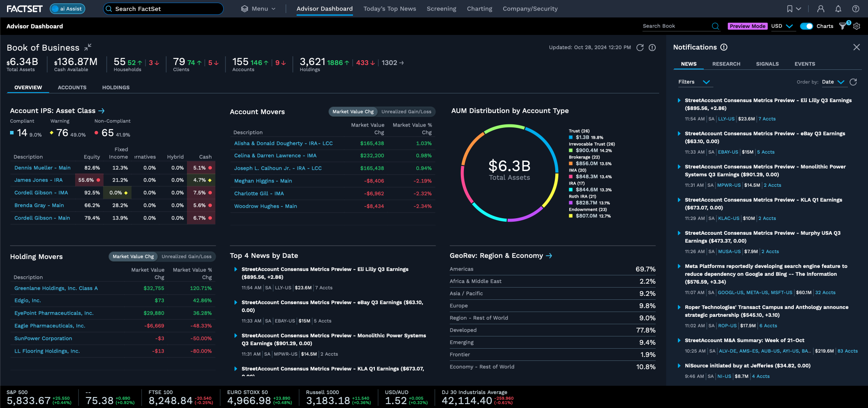
Task: Toggle Preview Mode
Action: tap(747, 26)
